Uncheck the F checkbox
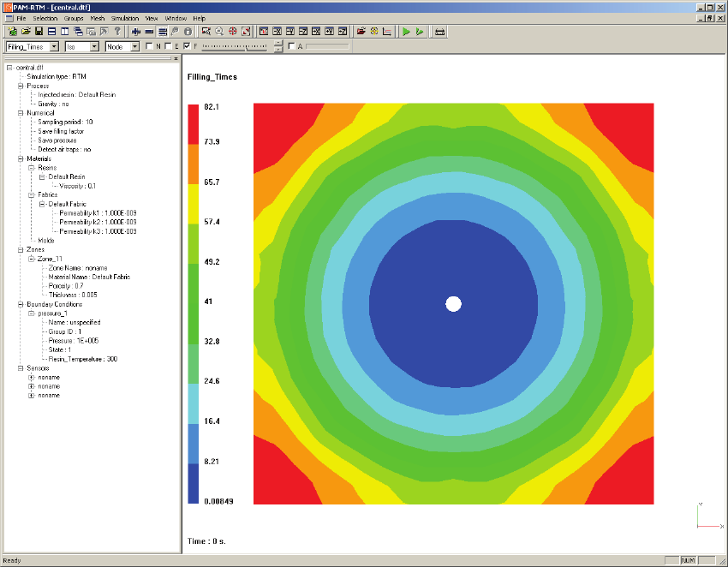The width and height of the screenshot is (728, 567). pos(187,46)
